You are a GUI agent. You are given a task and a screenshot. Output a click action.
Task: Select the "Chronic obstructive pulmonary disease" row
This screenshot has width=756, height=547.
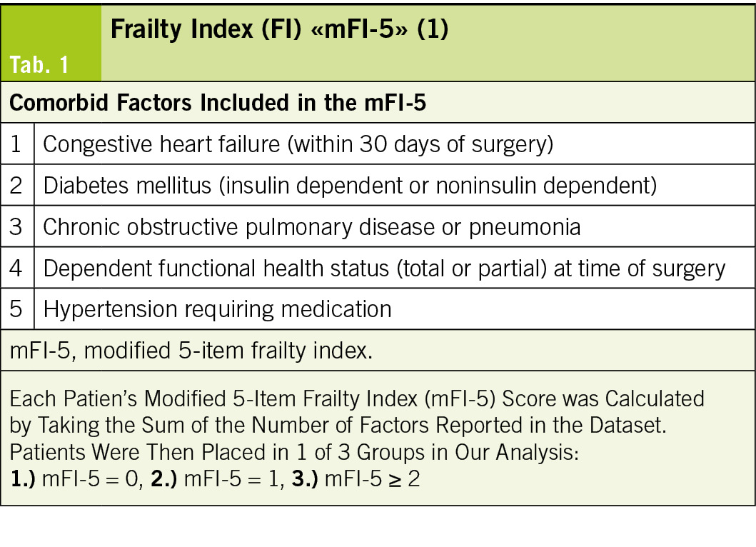click(x=311, y=226)
